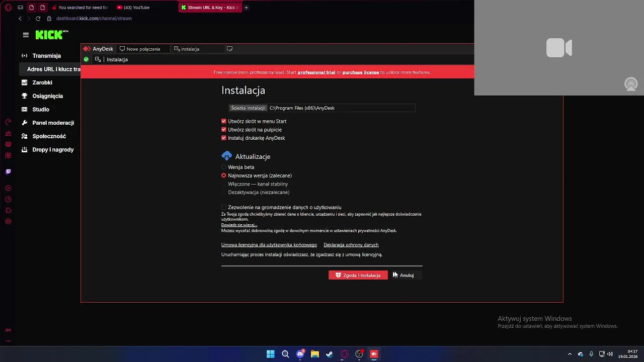Open OBS Studio from the taskbar

[x=359, y=354]
